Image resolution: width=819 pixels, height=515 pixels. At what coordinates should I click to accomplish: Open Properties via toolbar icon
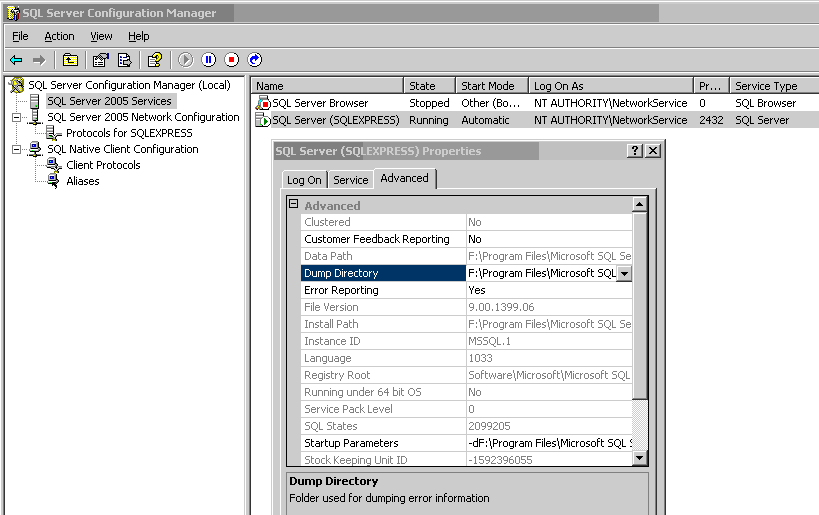[x=100, y=60]
